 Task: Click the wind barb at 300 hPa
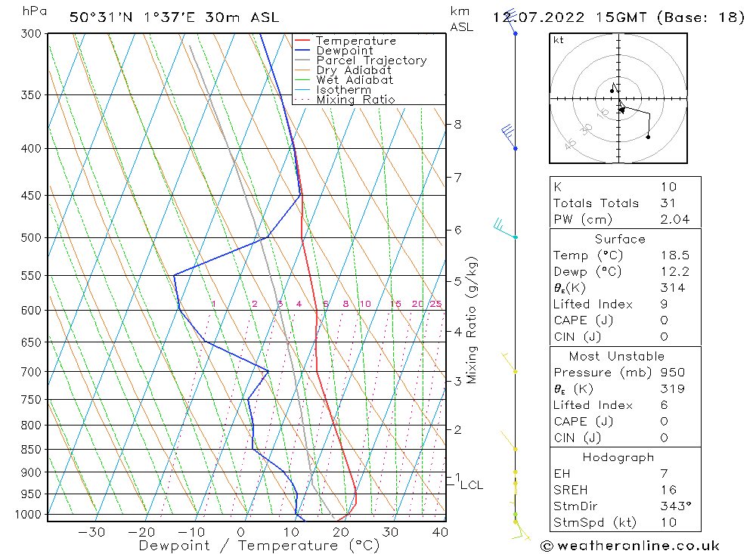tap(511, 22)
